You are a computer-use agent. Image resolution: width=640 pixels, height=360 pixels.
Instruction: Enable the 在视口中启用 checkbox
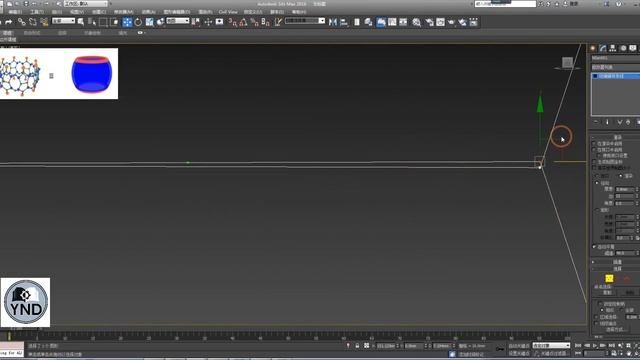594,150
